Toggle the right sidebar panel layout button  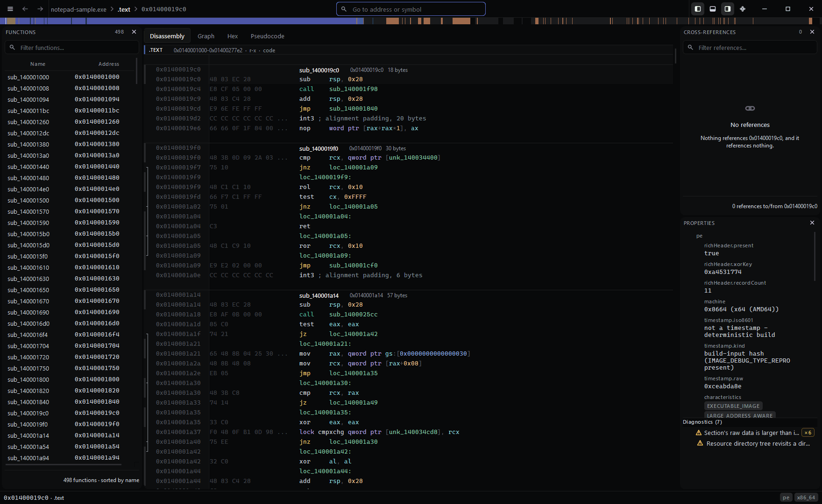click(x=728, y=9)
